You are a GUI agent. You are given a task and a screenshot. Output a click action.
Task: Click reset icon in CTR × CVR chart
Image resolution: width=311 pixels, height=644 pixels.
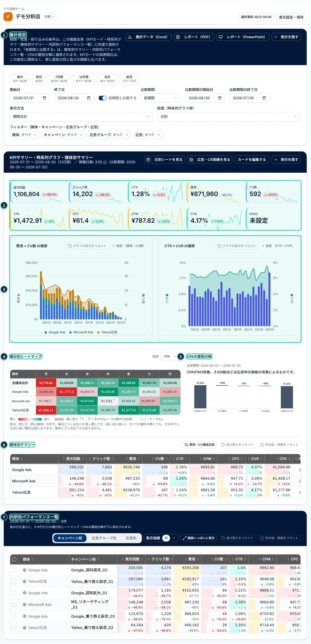click(219, 246)
